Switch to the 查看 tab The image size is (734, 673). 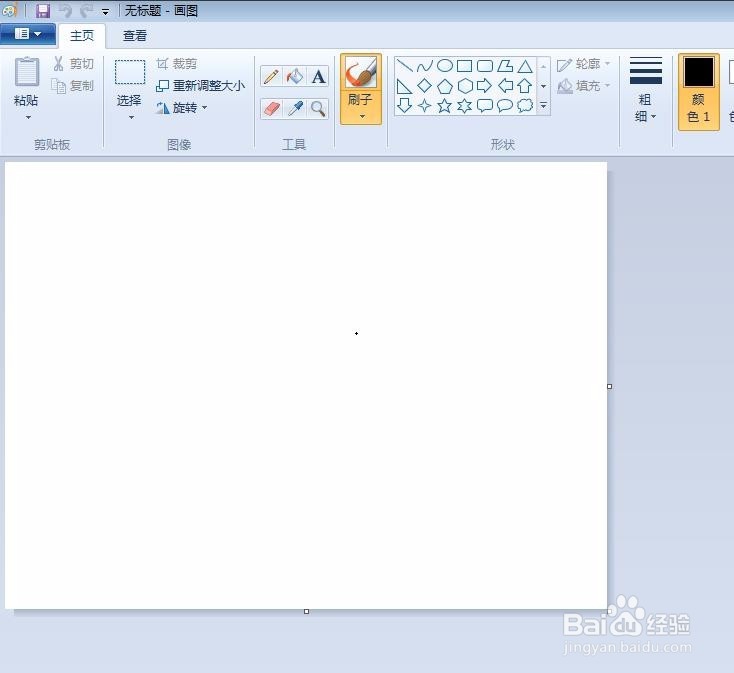pos(135,36)
